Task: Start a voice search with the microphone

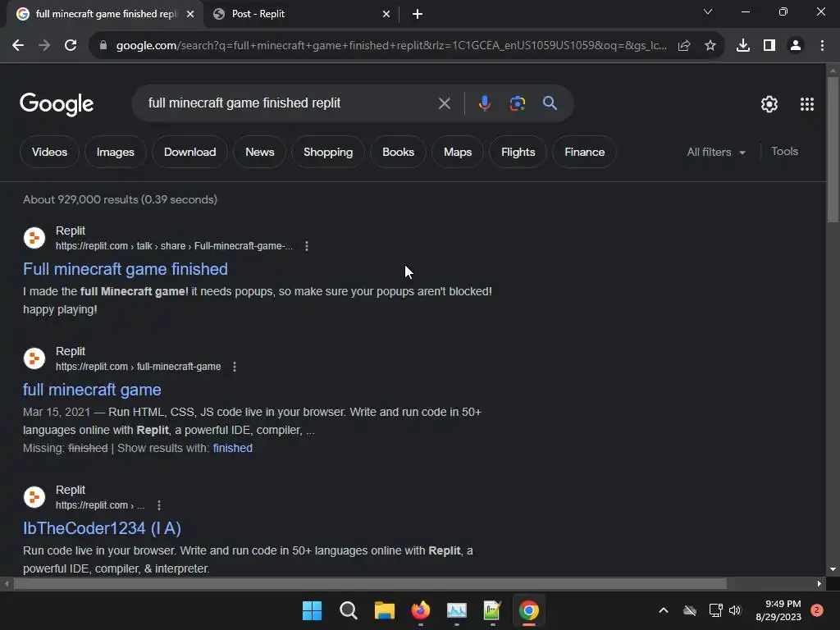Action: pos(484,103)
